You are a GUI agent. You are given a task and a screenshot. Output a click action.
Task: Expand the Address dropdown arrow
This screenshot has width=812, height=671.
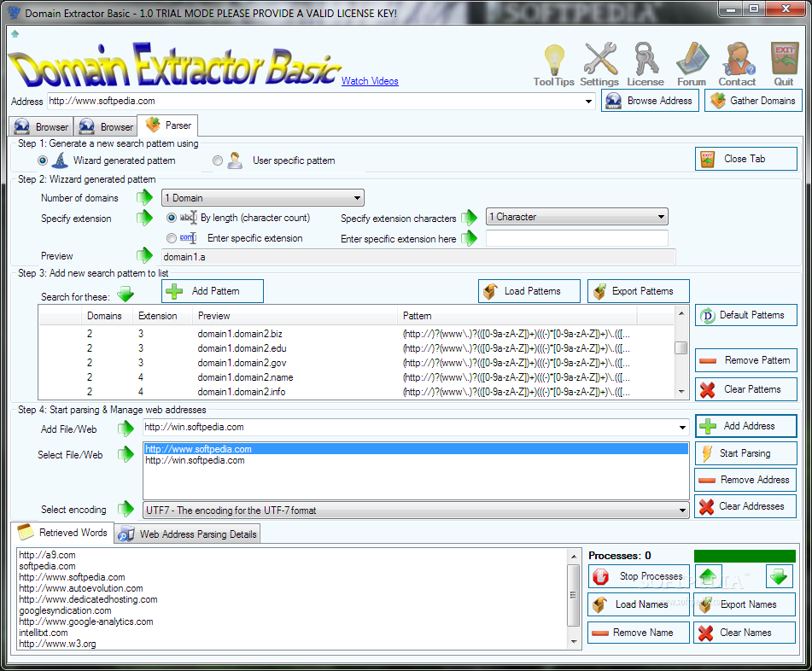[x=589, y=101]
